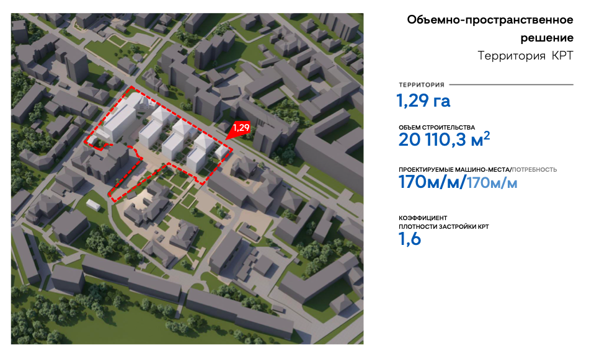Select the "1,6" density coefficient value
Image resolution: width=589 pixels, height=364 pixels.
[x=410, y=239]
